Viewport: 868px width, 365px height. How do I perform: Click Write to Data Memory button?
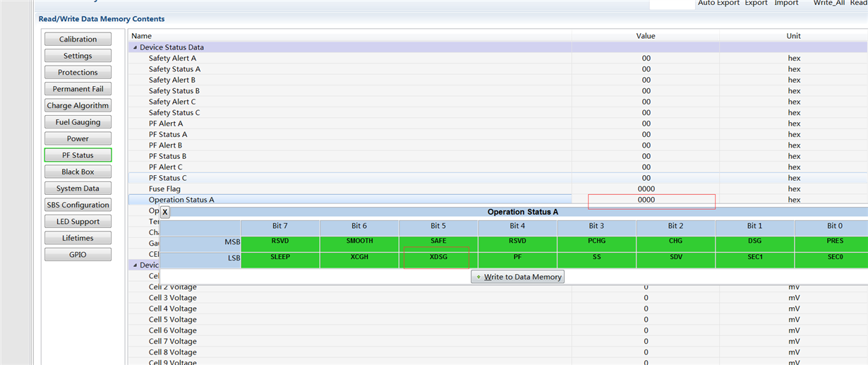pyautogui.click(x=518, y=277)
